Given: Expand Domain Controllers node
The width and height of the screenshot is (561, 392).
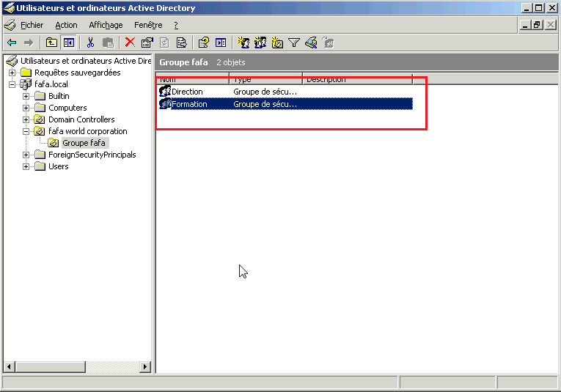Looking at the screenshot, I should point(26,119).
